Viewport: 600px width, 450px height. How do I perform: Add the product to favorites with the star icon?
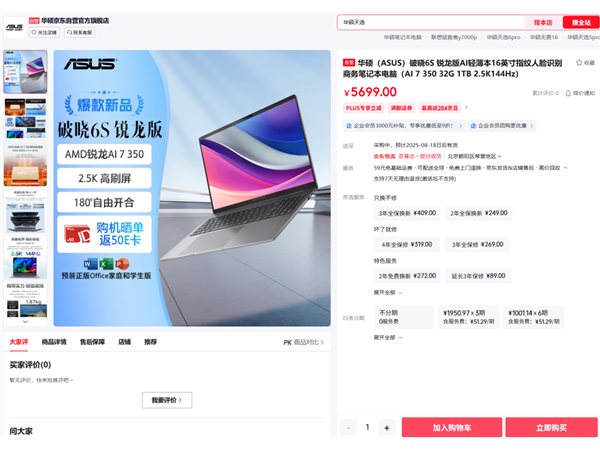point(585,62)
